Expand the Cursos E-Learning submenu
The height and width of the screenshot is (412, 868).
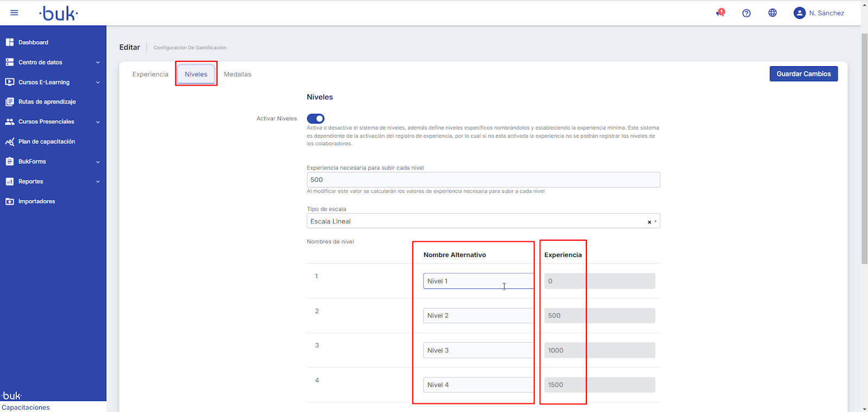point(98,82)
